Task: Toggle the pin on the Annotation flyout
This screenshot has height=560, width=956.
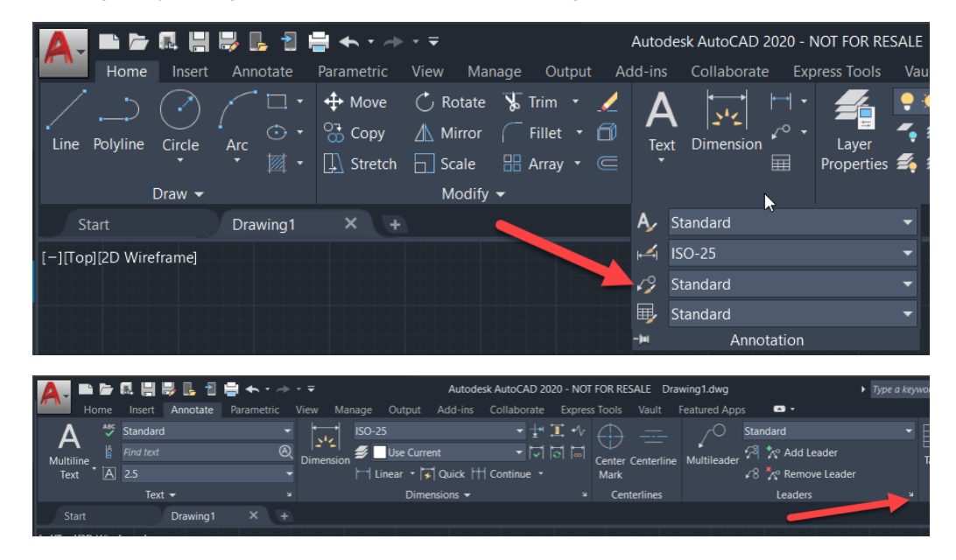Action: point(642,339)
